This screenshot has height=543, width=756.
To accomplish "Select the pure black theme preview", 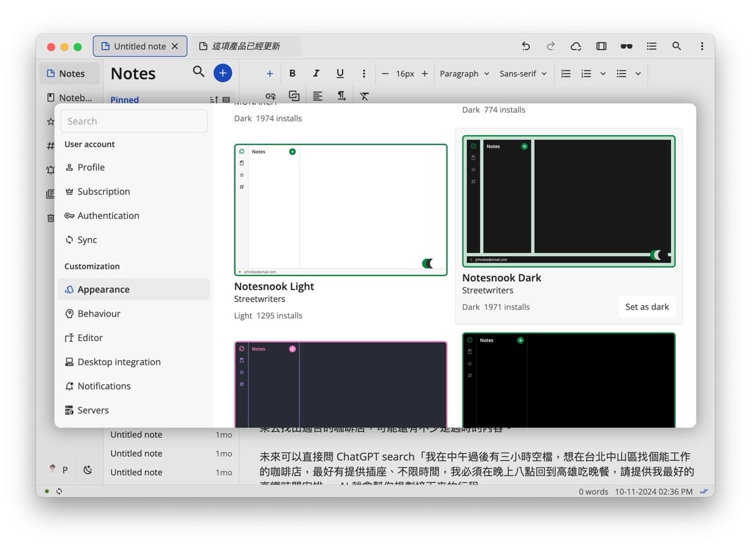I will pyautogui.click(x=569, y=380).
